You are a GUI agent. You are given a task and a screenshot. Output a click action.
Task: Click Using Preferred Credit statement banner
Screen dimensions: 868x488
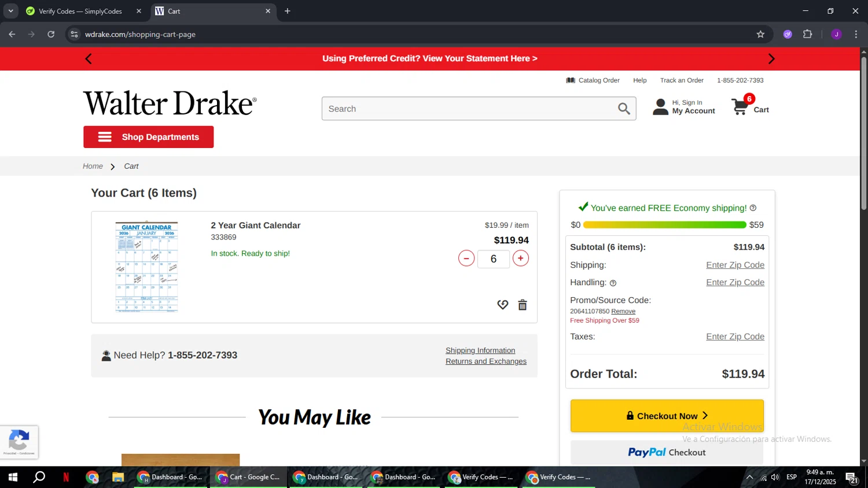[x=430, y=58]
